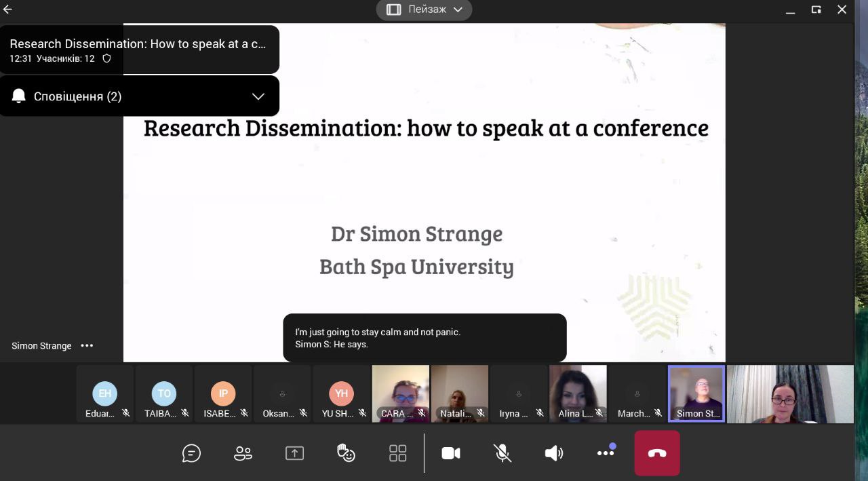Expand the Сповіщення (2) notifications panel
Screen dimensions: 868x481
pos(258,96)
